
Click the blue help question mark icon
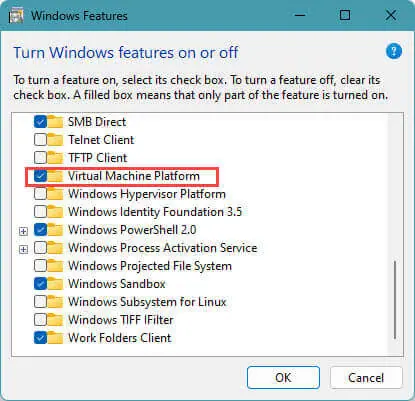coord(394,51)
